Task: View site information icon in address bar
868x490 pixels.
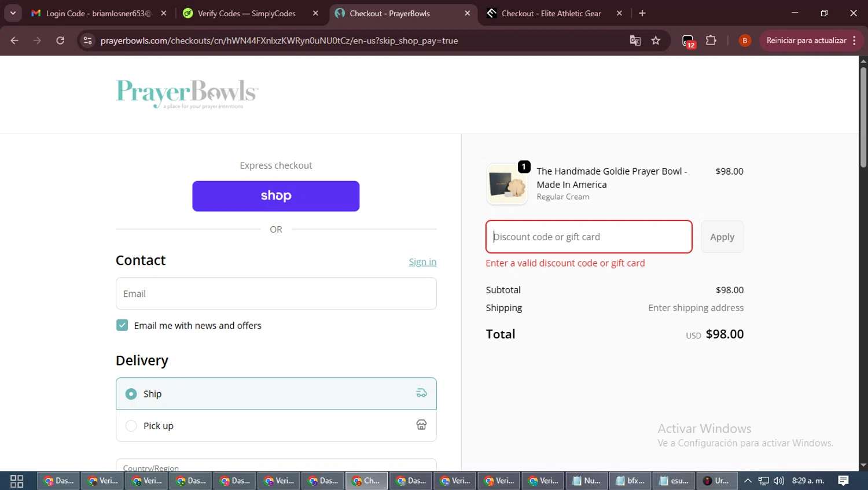Action: point(87,40)
